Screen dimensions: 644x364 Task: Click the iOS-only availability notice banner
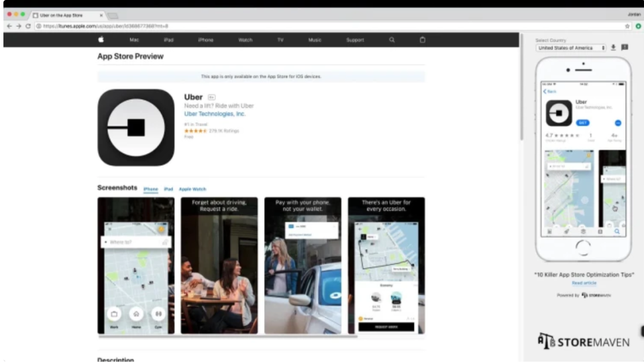click(261, 77)
